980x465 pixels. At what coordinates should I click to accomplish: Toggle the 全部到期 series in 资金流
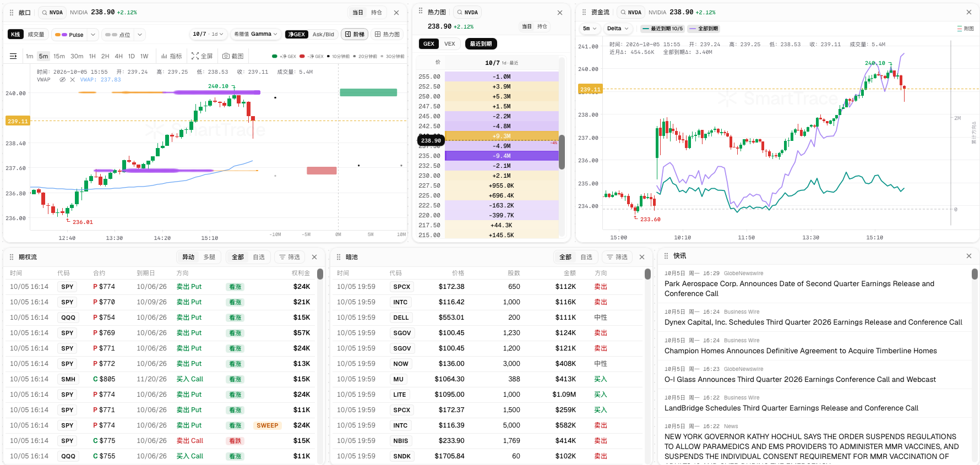(x=704, y=29)
